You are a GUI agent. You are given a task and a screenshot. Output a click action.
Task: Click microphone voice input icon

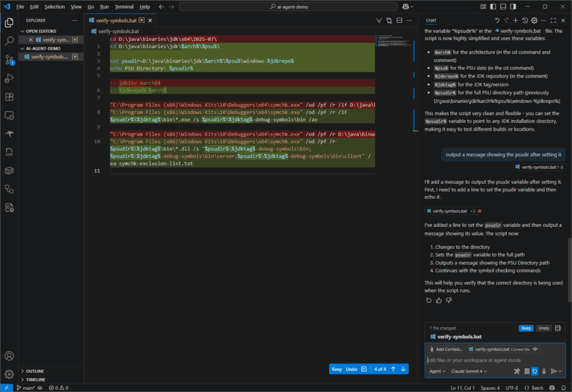pyautogui.click(x=544, y=371)
